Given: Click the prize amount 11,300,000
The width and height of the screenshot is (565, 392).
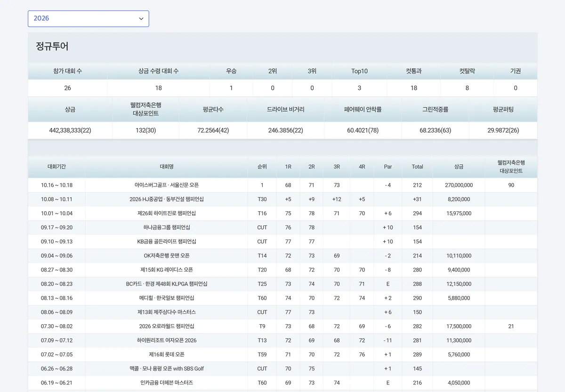Looking at the screenshot, I should 459,341.
